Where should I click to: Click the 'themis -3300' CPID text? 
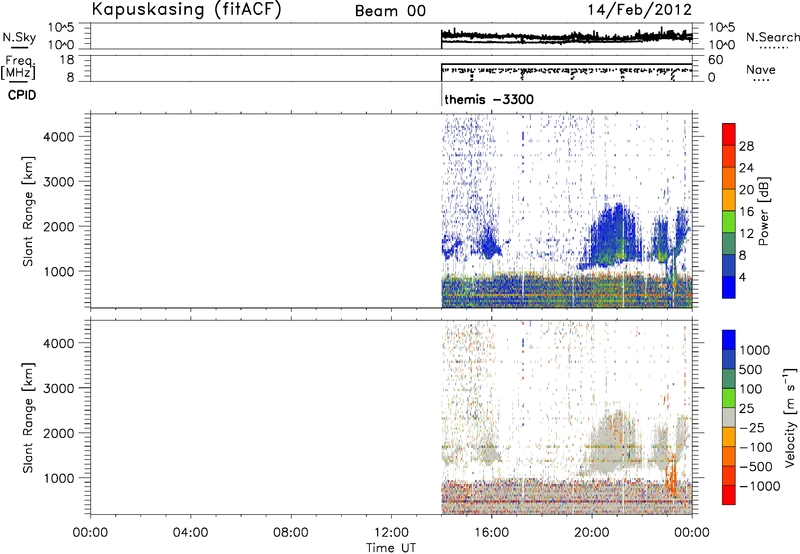489,99
